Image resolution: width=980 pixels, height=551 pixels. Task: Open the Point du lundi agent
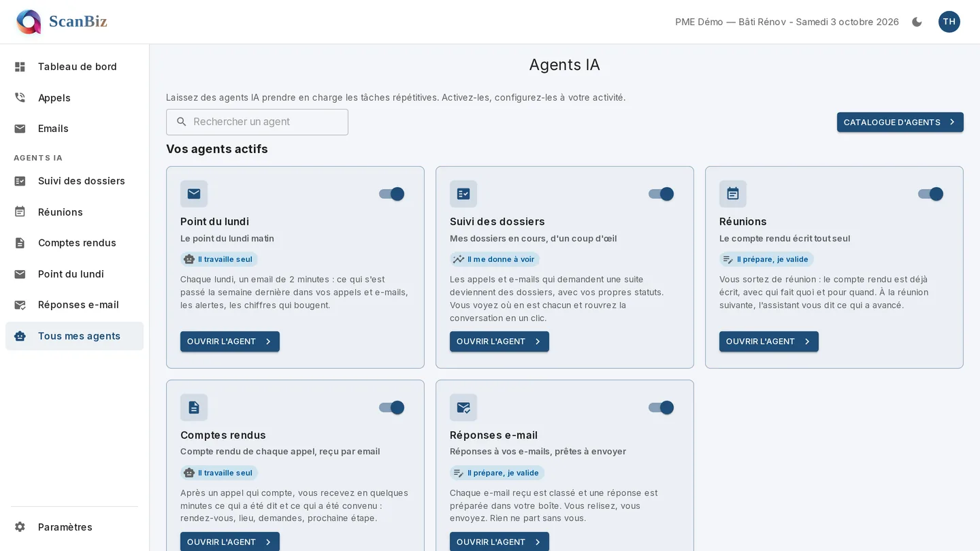tap(230, 341)
